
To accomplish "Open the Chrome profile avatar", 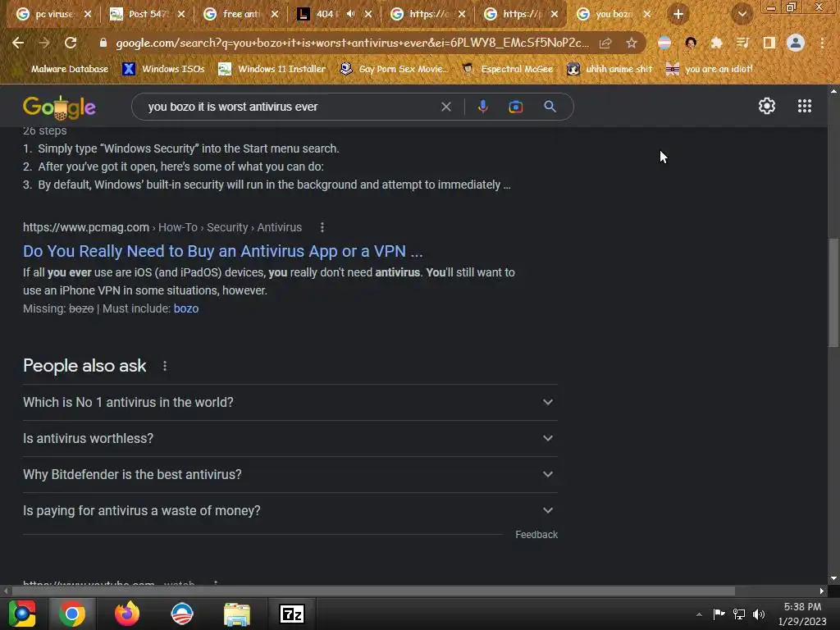I will [x=796, y=43].
